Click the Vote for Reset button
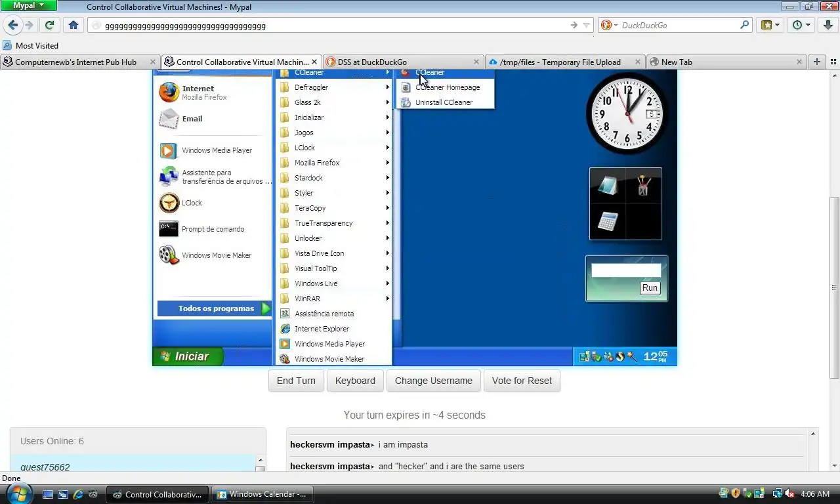This screenshot has height=504, width=840. 522,381
